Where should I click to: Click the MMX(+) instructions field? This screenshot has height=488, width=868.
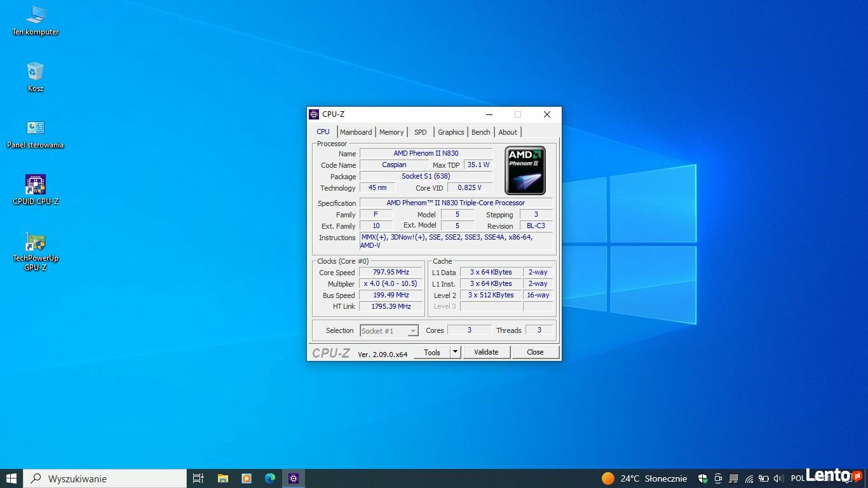tap(456, 241)
